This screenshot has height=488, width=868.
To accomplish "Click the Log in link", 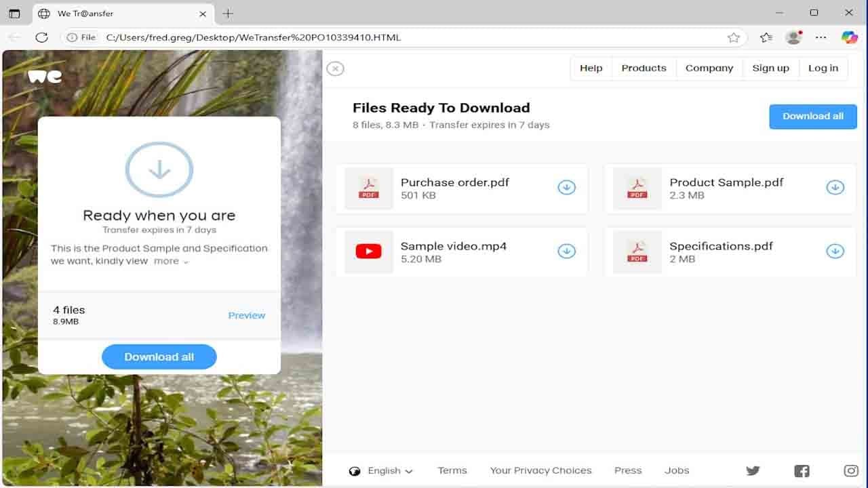I will [823, 68].
